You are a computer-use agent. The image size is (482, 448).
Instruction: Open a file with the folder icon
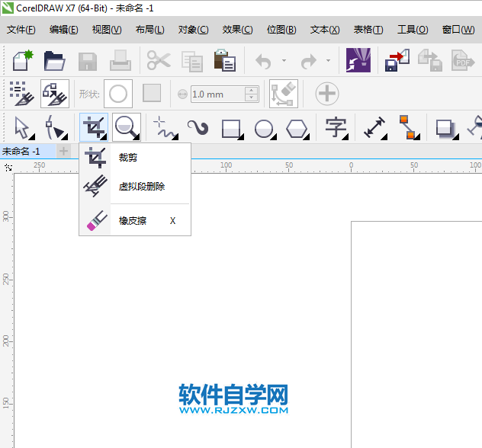tap(54, 61)
